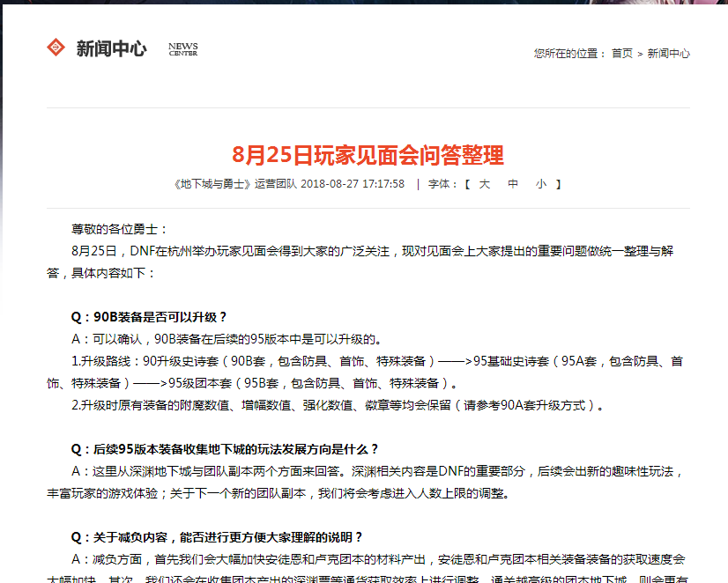Screen dimensions: 728x583
Task: Switch font size to large "大"
Action: (485, 184)
